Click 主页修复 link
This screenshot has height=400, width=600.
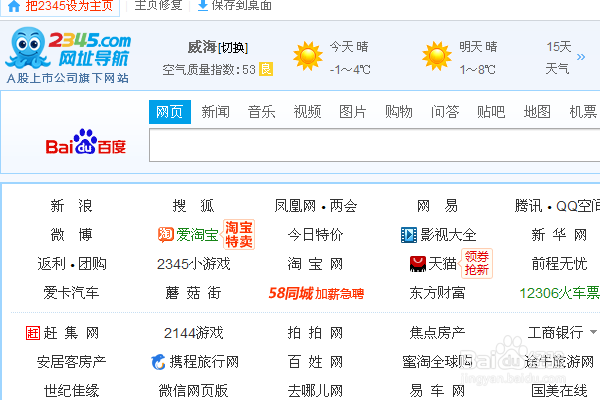158,5
